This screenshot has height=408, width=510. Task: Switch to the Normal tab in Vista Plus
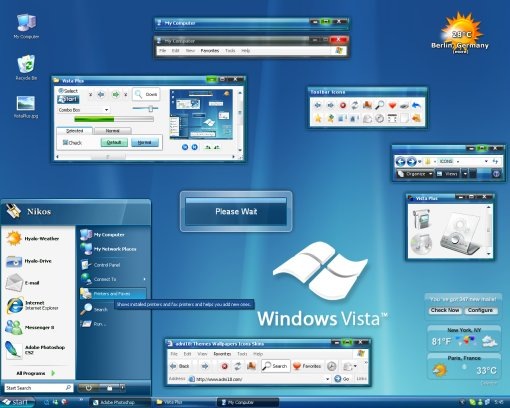(113, 131)
